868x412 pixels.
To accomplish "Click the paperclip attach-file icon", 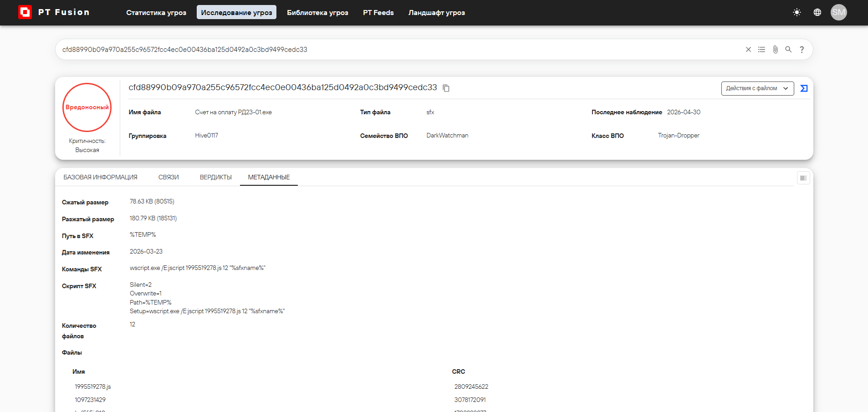I will 775,50.
